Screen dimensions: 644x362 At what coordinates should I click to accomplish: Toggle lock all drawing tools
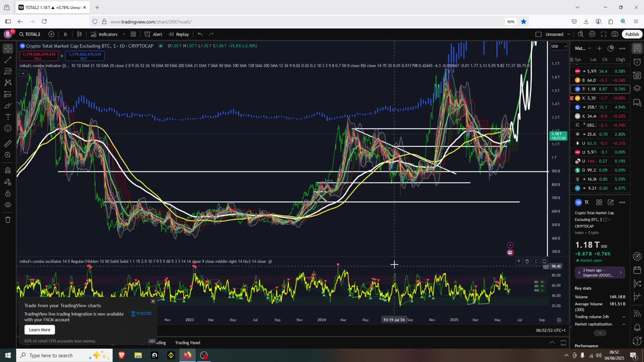point(8,193)
